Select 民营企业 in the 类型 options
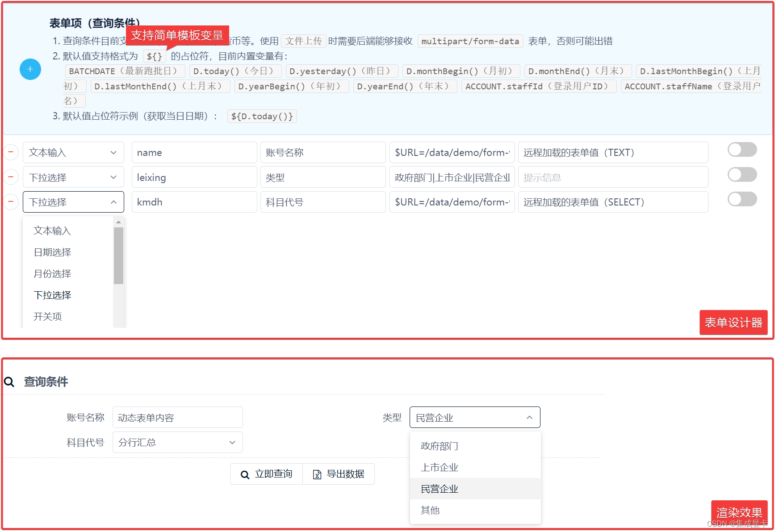Viewport: 775px width, 532px height. 475,489
